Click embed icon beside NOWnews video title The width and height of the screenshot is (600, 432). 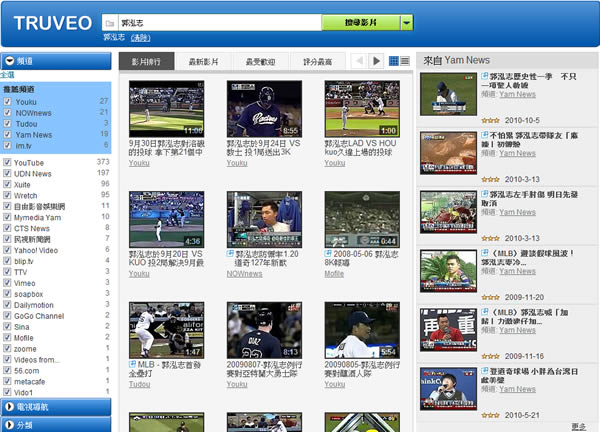pyautogui.click(x=230, y=255)
